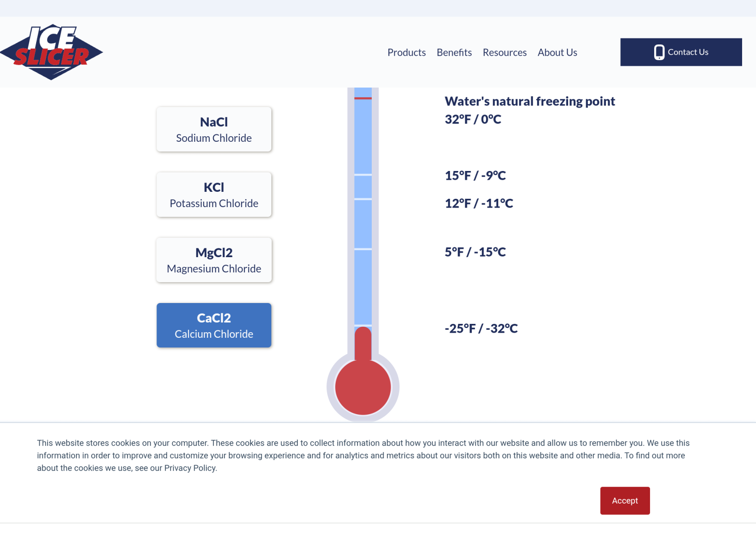Click the red freezing point marker line

(x=363, y=98)
